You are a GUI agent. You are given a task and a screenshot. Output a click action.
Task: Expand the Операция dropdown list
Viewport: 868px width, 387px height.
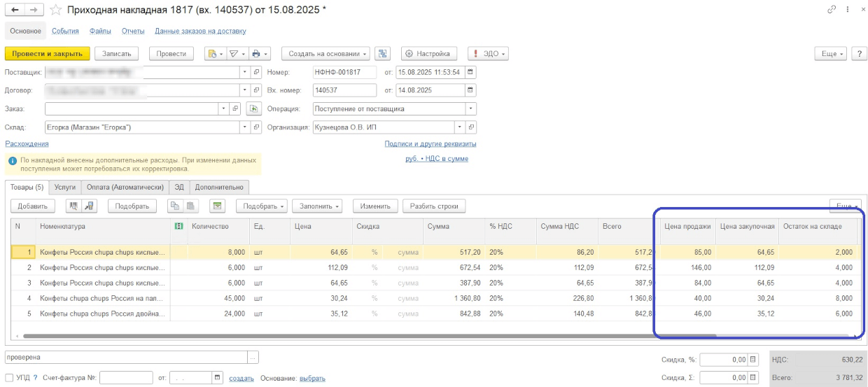click(470, 109)
